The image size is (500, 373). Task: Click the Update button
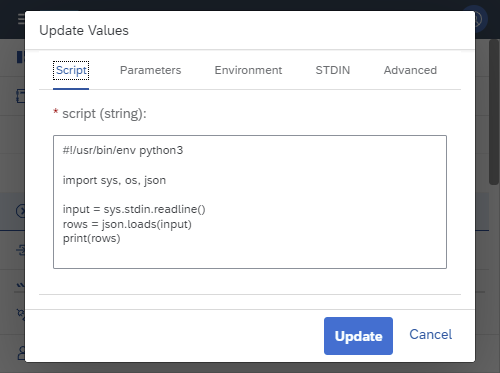point(358,336)
